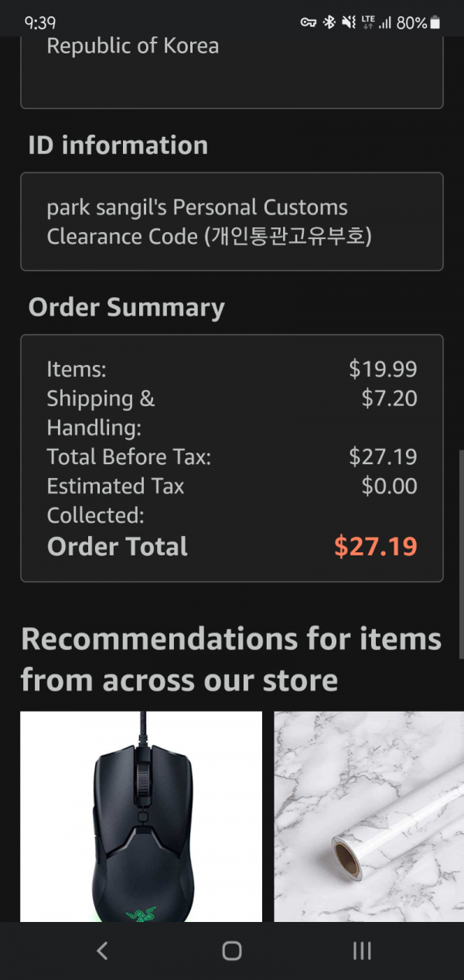
Task: Open recent apps with the three-bar icon
Action: click(361, 951)
